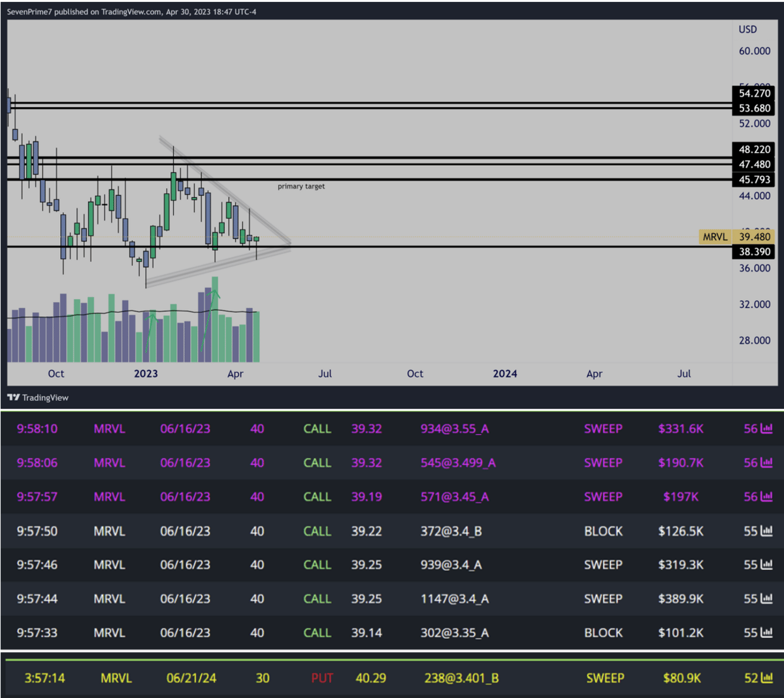Select the 53.680 price level label
784x698 pixels.
point(755,108)
